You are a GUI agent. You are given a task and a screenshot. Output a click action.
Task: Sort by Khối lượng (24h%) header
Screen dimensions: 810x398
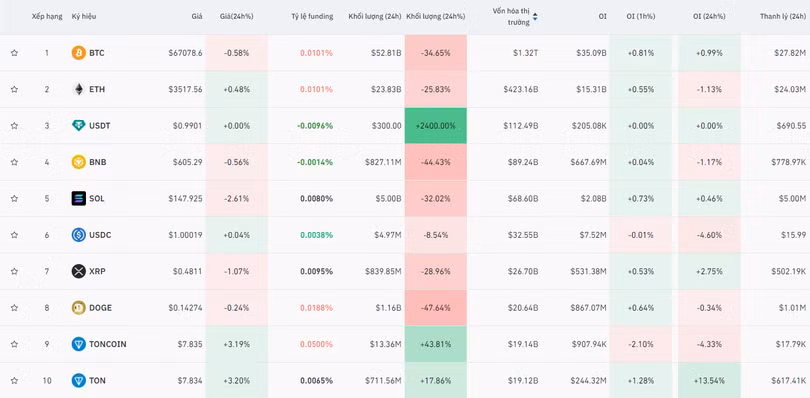(436, 17)
